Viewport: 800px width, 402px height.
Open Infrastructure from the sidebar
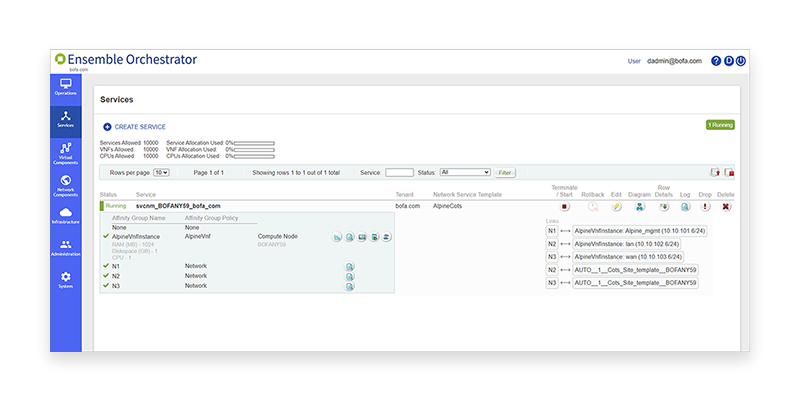coord(65,216)
